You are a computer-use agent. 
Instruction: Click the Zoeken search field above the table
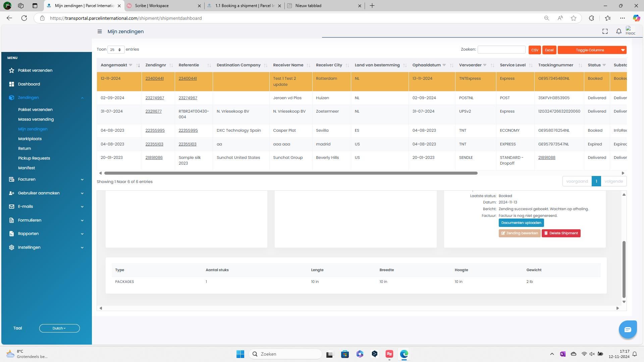pyautogui.click(x=501, y=50)
